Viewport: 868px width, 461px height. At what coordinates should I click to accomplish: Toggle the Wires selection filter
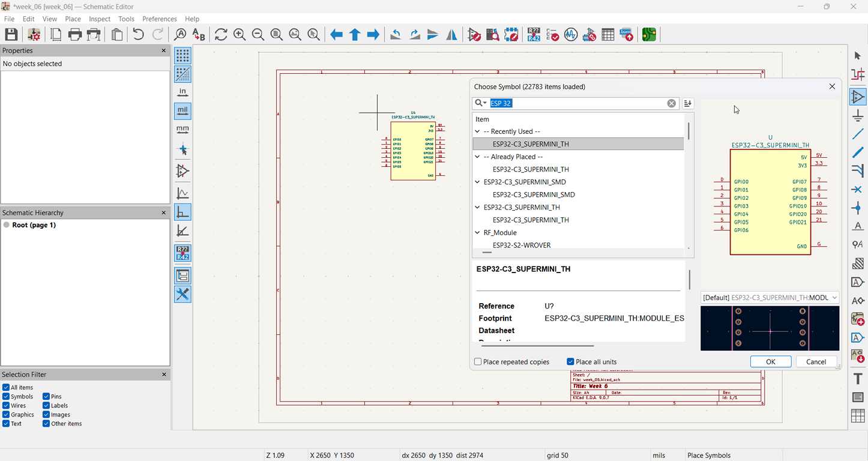coord(6,406)
